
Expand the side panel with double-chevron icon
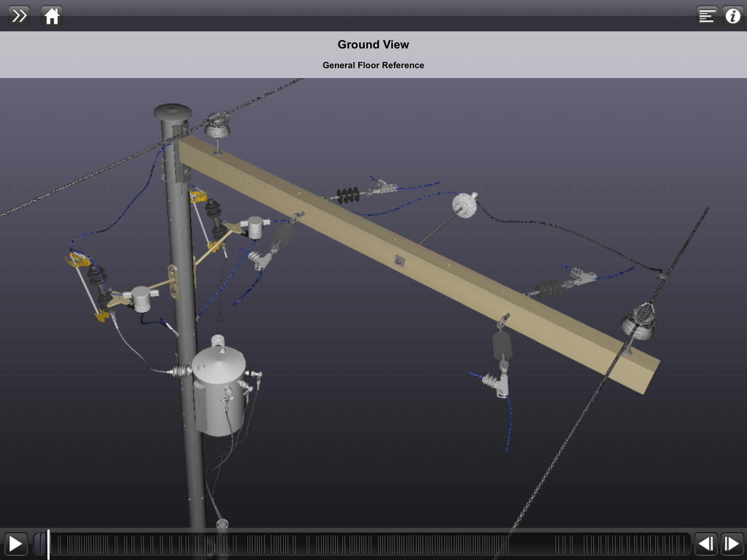pyautogui.click(x=19, y=16)
